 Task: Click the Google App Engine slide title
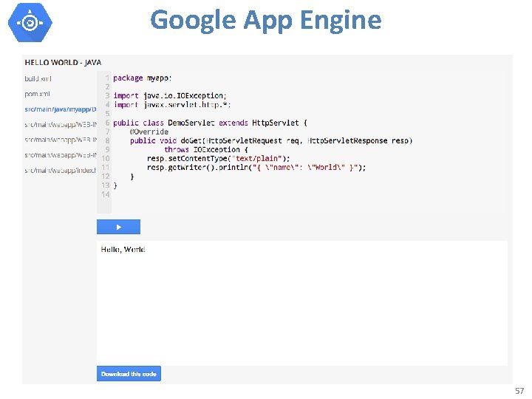click(266, 21)
